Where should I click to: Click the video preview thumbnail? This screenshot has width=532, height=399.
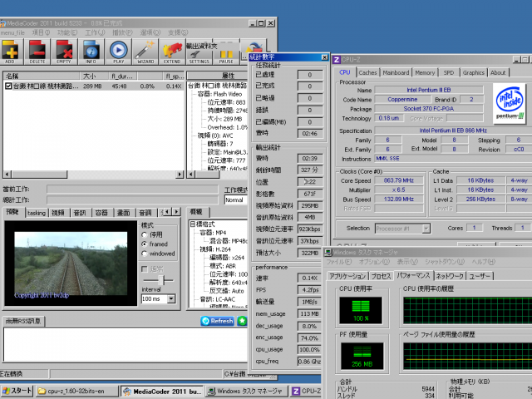pyautogui.click(x=71, y=264)
